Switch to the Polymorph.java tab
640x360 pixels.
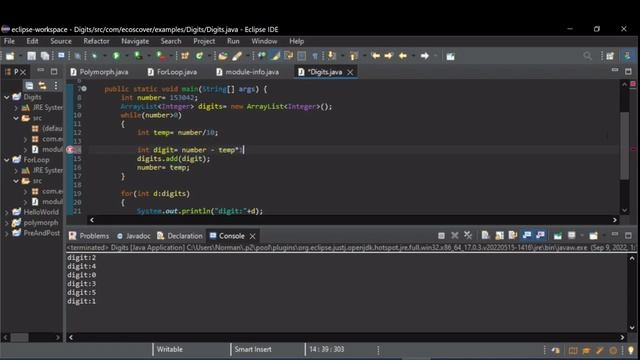click(x=99, y=72)
